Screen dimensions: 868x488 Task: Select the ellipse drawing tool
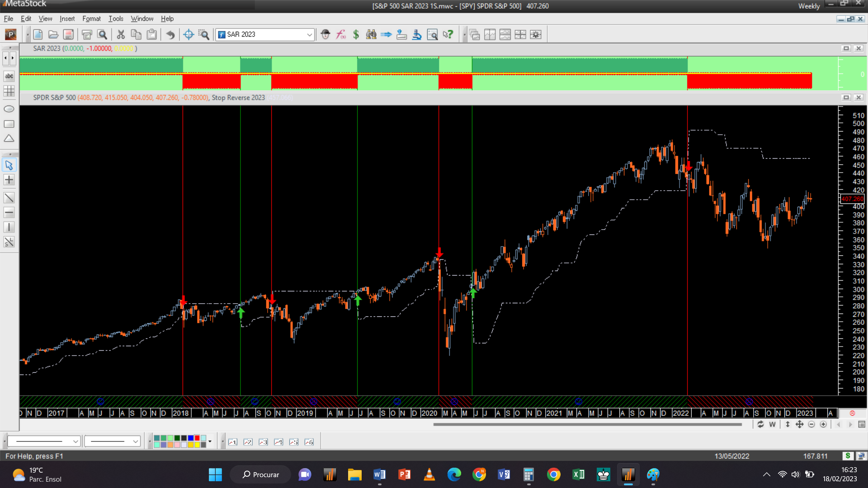9,109
